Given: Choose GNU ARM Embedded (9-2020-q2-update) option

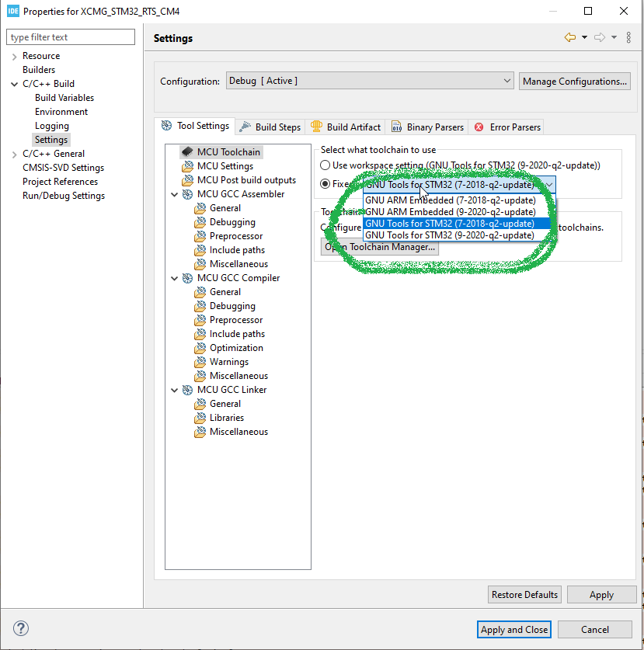Looking at the screenshot, I should (x=457, y=212).
